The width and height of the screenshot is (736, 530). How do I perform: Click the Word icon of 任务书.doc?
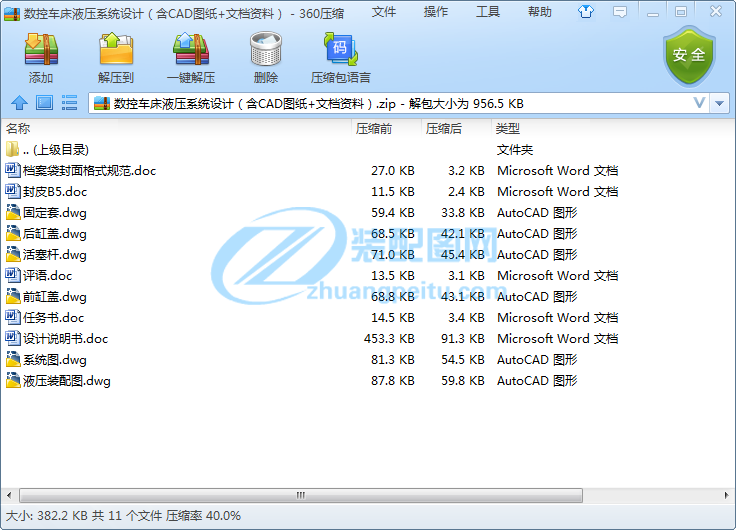13,317
